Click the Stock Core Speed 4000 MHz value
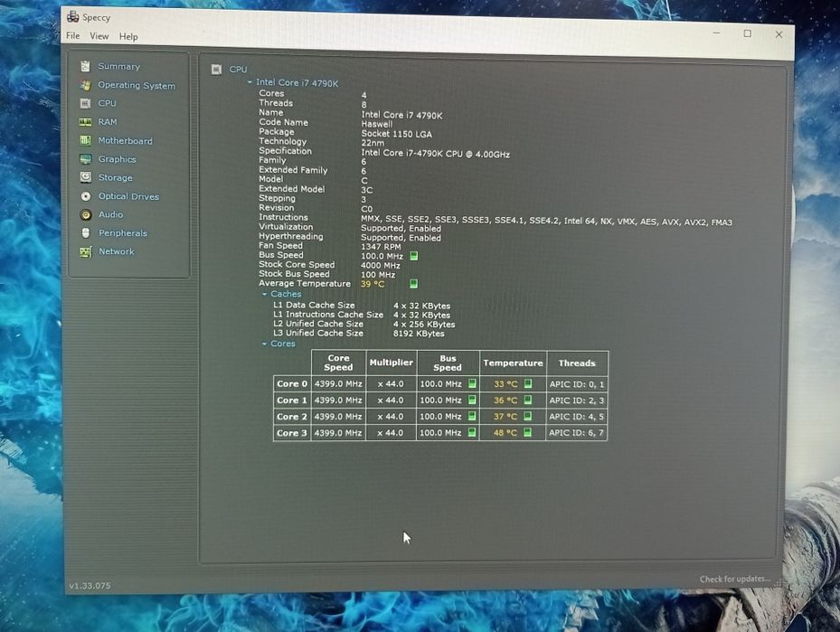 click(x=381, y=266)
